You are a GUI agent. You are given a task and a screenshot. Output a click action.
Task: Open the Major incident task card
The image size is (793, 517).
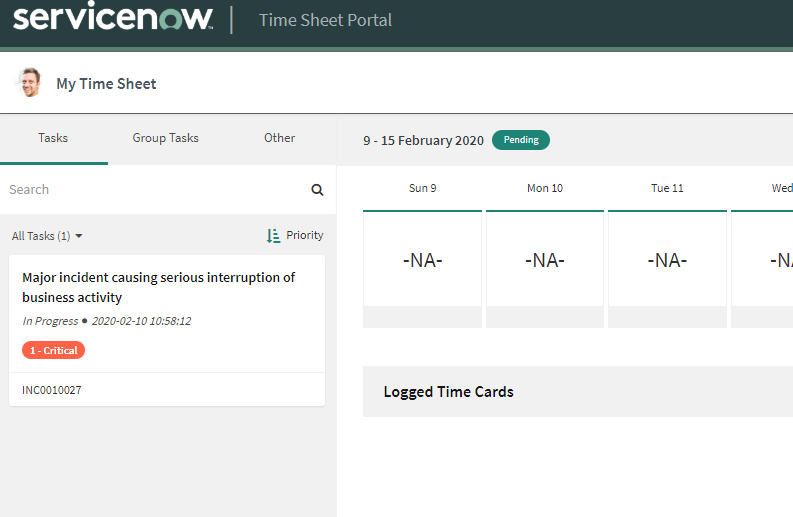point(167,330)
